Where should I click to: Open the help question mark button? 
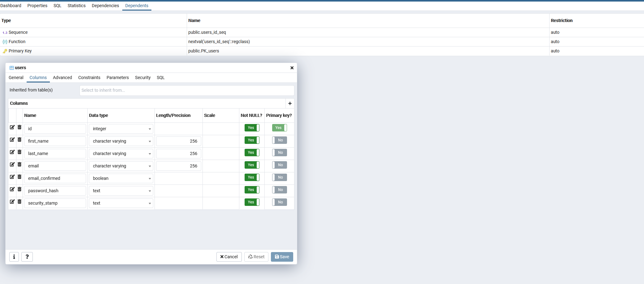click(27, 257)
